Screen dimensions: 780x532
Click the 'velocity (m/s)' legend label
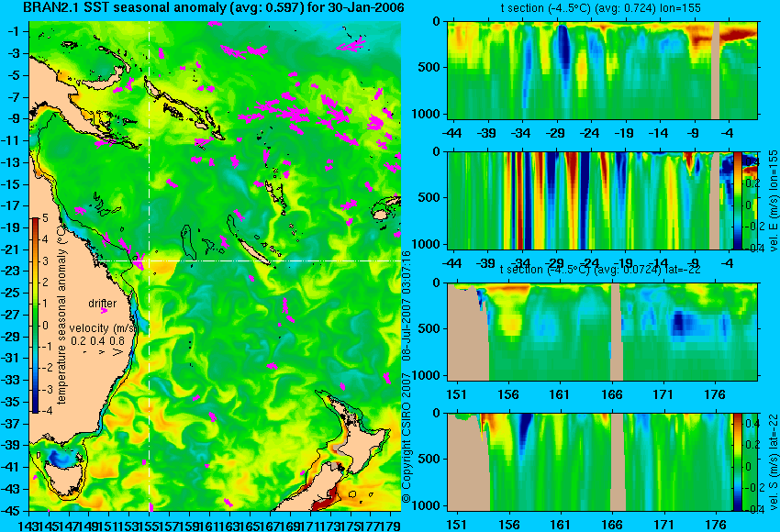(103, 328)
